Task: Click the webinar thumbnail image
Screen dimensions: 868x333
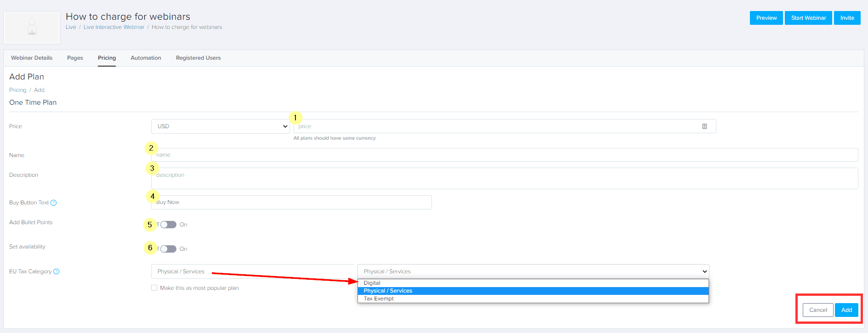Action: pyautogui.click(x=32, y=28)
